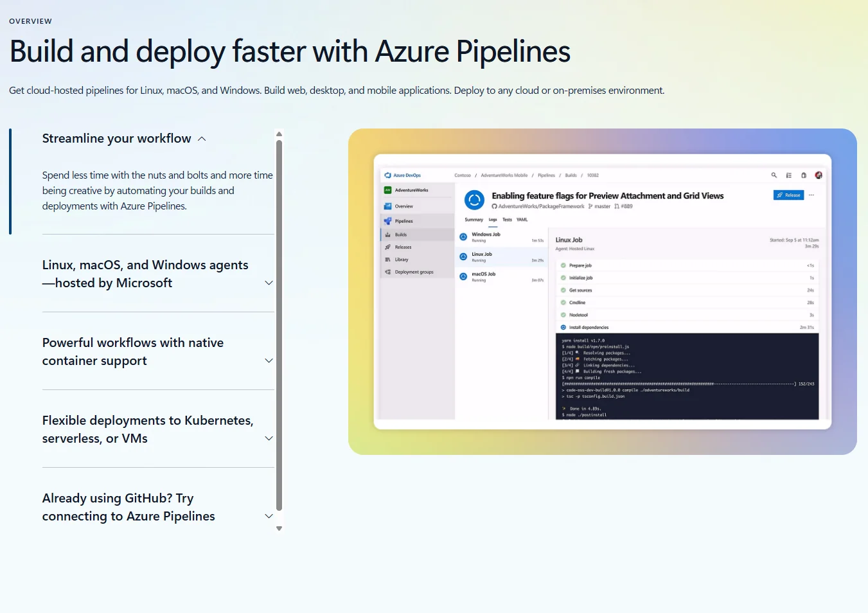Select the Summary tab in preview
The height and width of the screenshot is (613, 868).
tap(474, 220)
